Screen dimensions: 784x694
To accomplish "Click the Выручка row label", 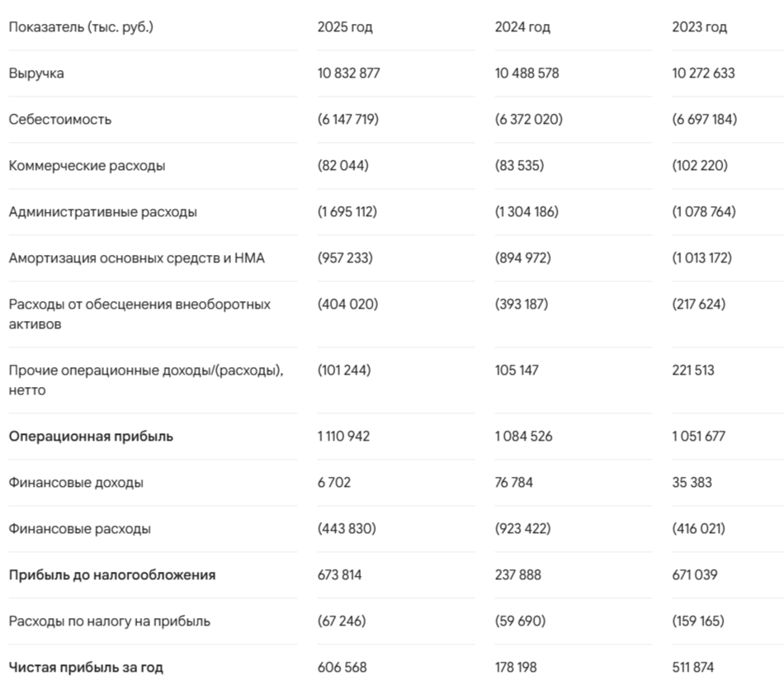I will click(36, 73).
